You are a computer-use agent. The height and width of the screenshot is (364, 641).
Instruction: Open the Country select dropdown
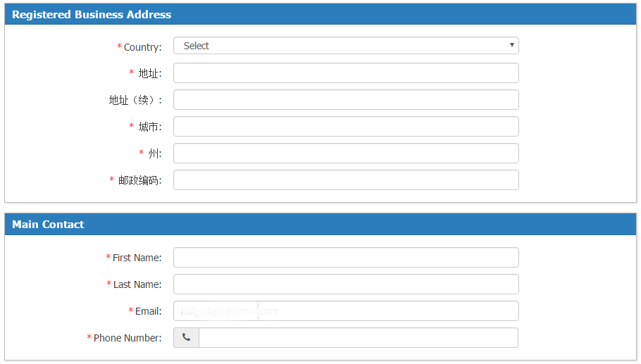(x=346, y=46)
